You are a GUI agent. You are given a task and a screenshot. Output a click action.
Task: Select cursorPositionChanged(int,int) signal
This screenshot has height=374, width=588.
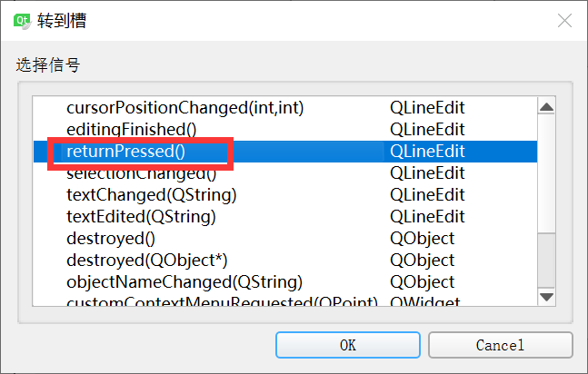(184, 108)
